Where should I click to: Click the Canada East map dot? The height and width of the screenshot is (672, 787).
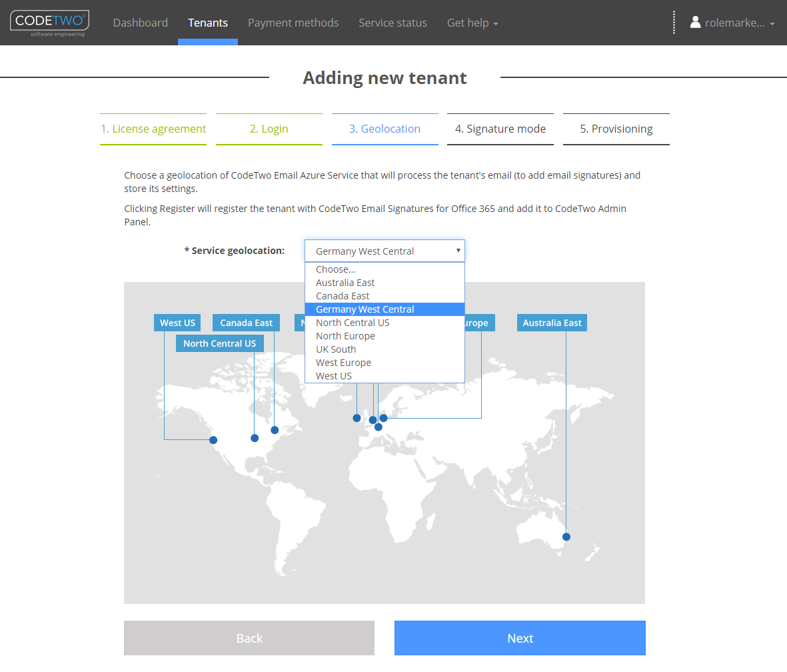point(275,430)
